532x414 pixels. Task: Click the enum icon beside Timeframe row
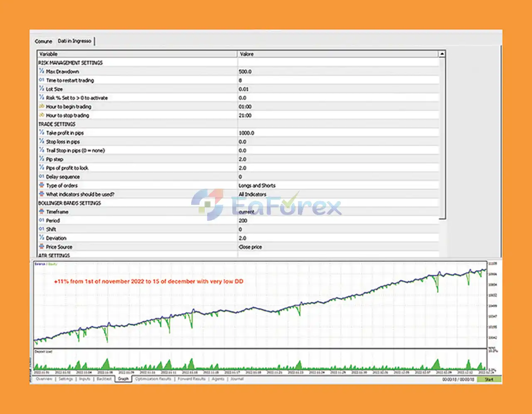42,211
